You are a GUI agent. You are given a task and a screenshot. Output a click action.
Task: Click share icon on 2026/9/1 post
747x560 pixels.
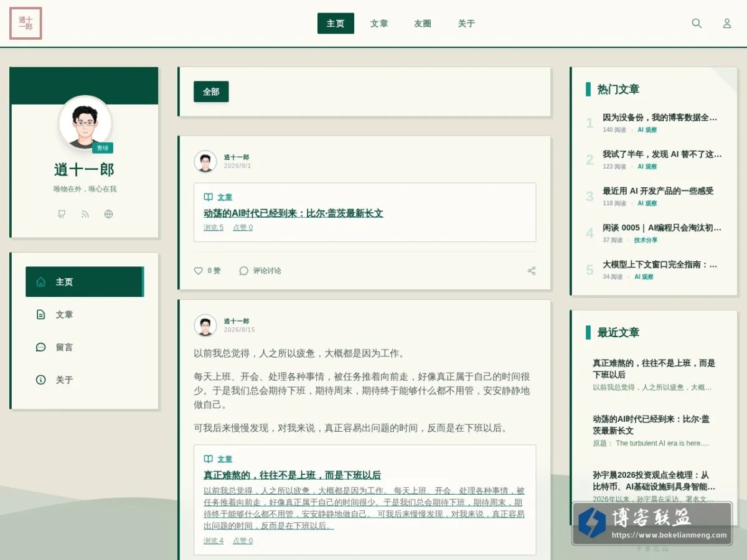tap(532, 271)
